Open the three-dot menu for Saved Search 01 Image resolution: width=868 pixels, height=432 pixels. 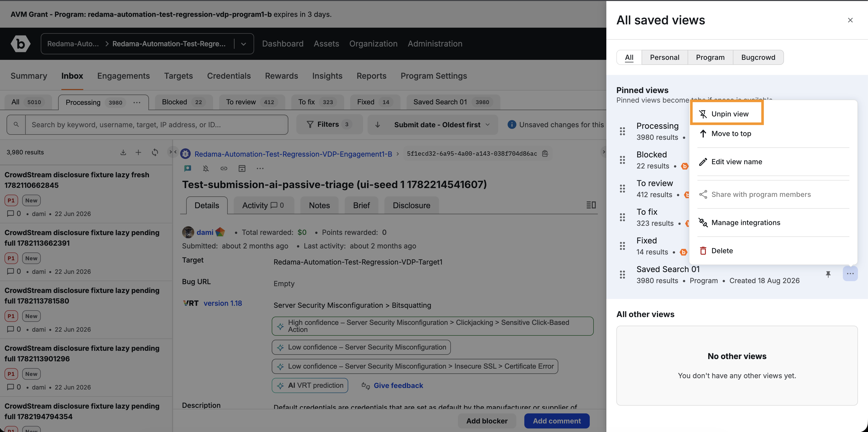[x=850, y=274]
